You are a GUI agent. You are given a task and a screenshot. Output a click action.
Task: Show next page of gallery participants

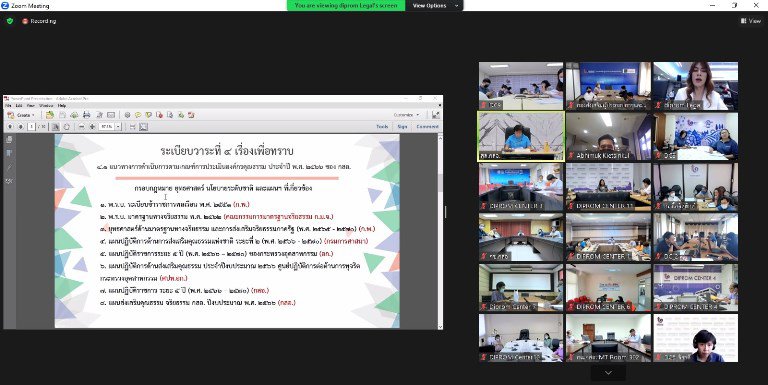tap(608, 373)
